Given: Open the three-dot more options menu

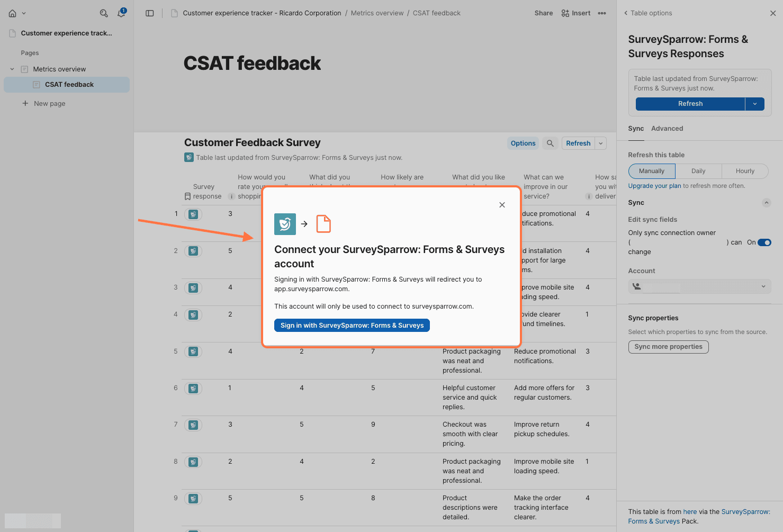Looking at the screenshot, I should 602,13.
